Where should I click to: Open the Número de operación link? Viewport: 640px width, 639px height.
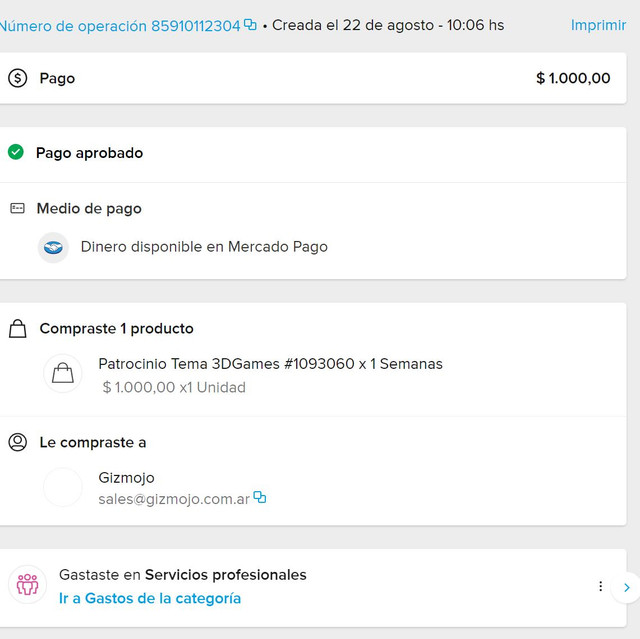120,26
